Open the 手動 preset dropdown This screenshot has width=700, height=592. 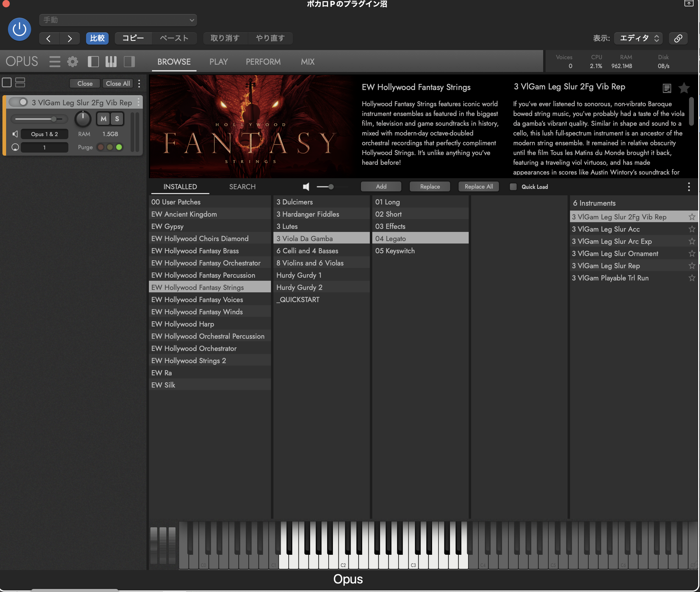[x=118, y=20]
